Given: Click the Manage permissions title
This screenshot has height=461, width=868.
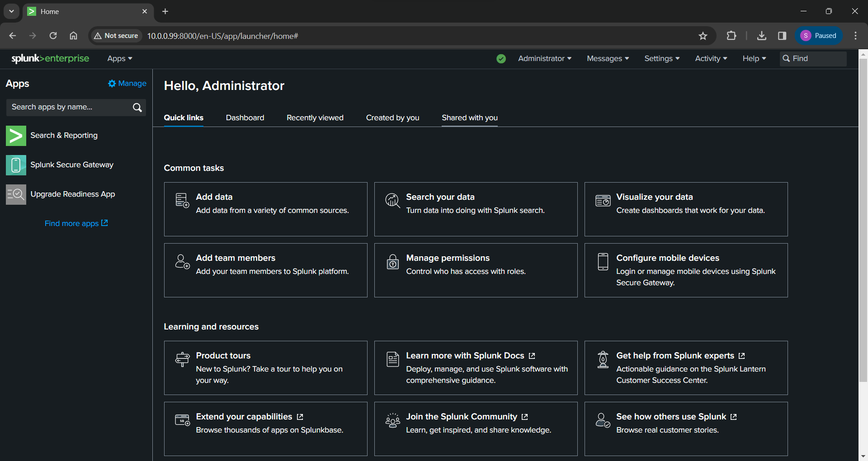Looking at the screenshot, I should pos(448,258).
